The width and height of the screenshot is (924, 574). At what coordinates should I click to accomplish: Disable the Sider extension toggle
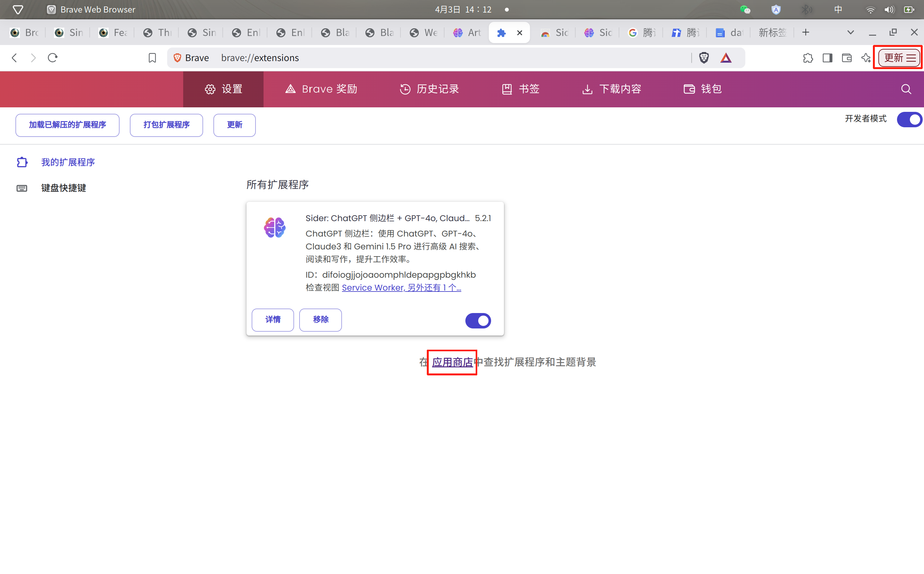[478, 320]
